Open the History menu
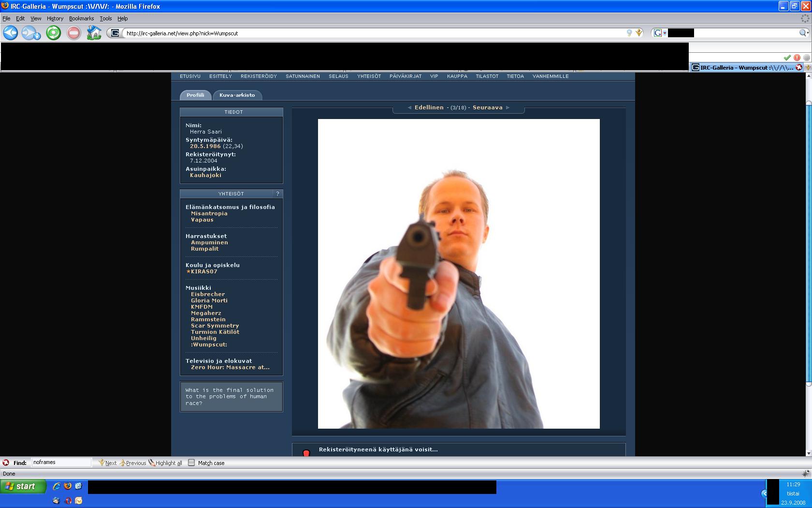Image resolution: width=812 pixels, height=508 pixels. [55, 18]
